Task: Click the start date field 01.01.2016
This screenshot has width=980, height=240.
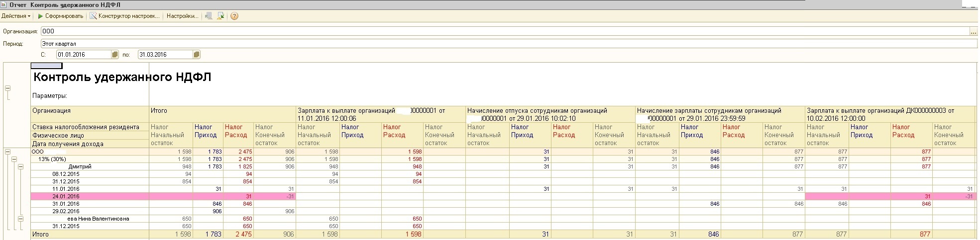Action: coord(84,55)
